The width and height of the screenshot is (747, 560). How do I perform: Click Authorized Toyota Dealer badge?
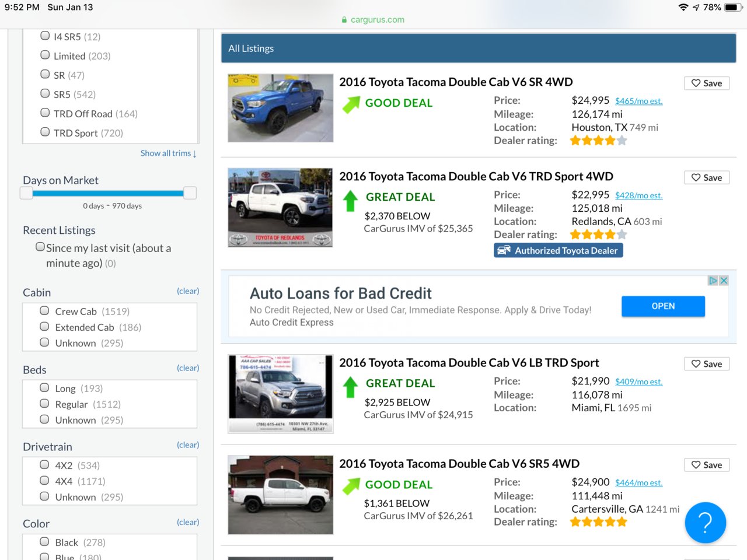(x=558, y=250)
